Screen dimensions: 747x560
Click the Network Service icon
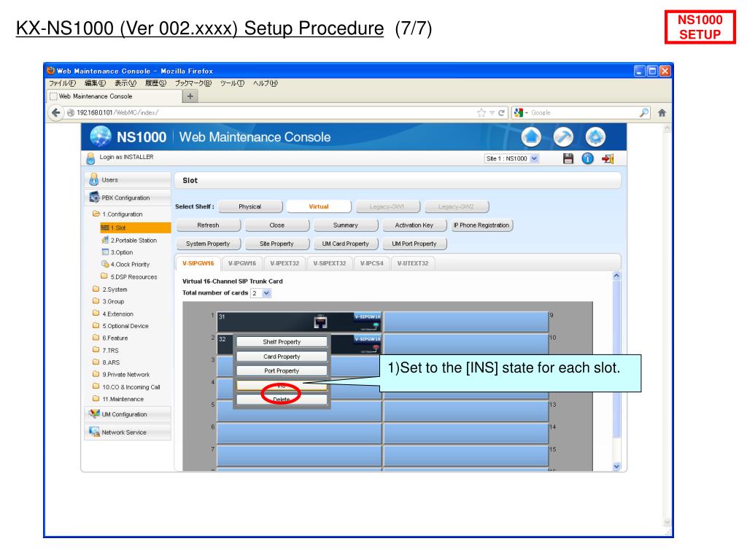[94, 432]
